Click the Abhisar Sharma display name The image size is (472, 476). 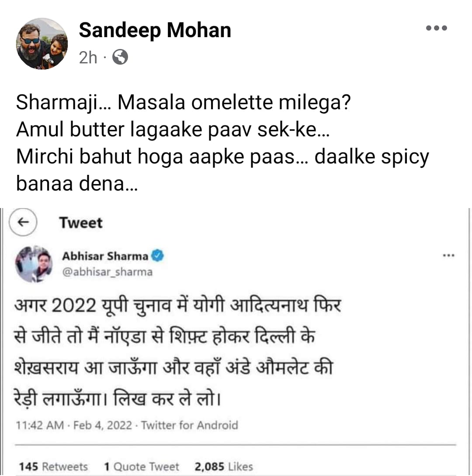[105, 256]
